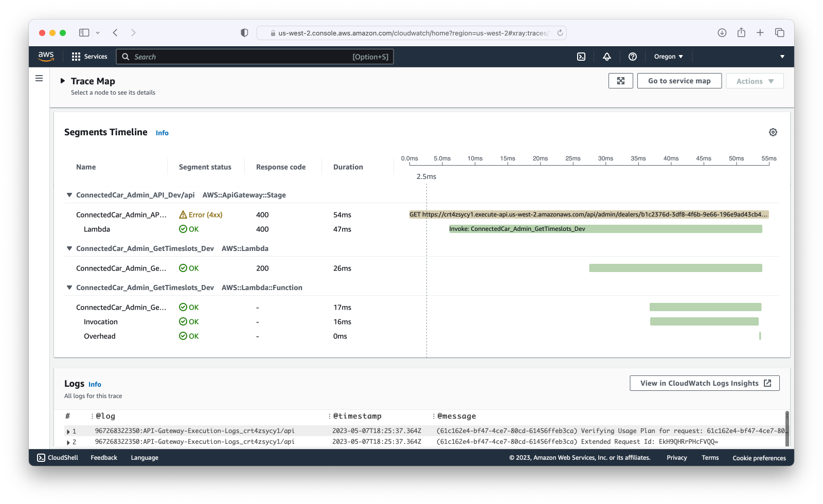Select the Error (4xx) segment status

tap(201, 215)
